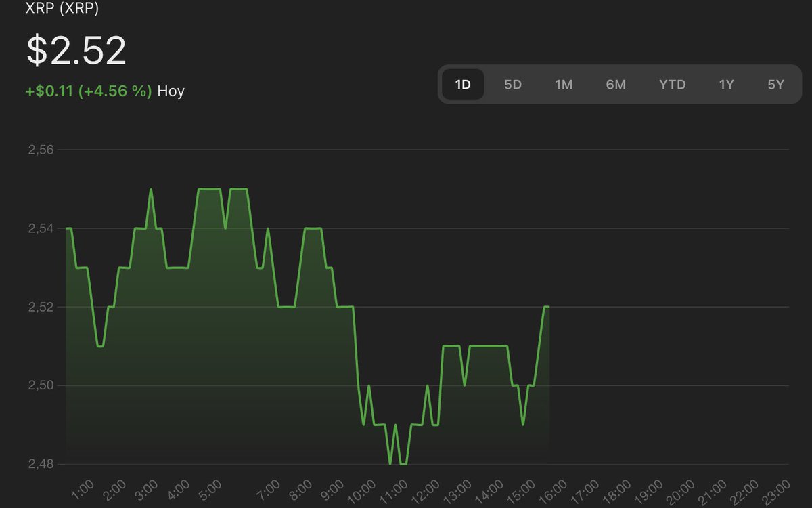Click the 2,54 y-axis label
The image size is (812, 508).
click(x=40, y=229)
